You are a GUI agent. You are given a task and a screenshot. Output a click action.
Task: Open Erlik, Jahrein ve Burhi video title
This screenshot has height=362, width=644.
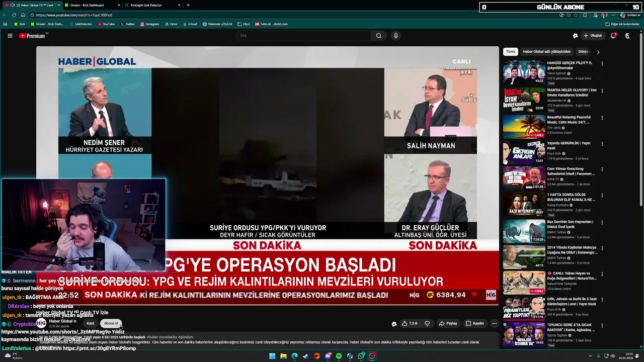[x=572, y=302]
